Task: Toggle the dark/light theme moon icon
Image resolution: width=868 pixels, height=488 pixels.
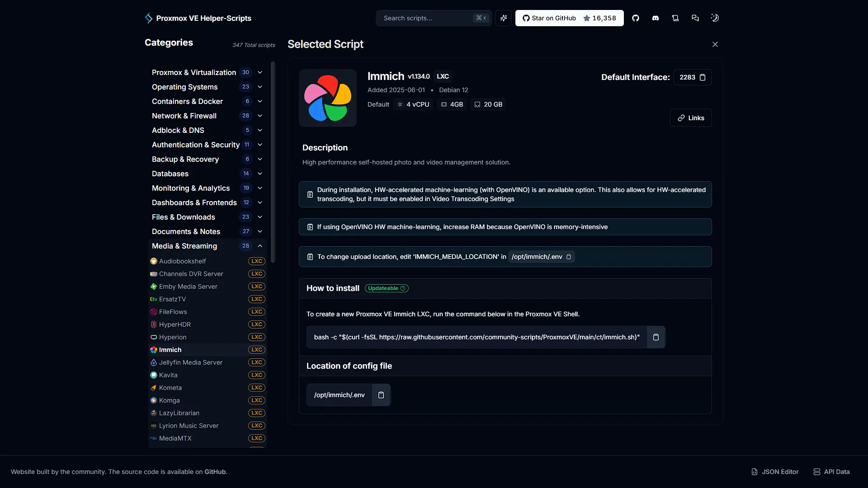Action: point(715,18)
